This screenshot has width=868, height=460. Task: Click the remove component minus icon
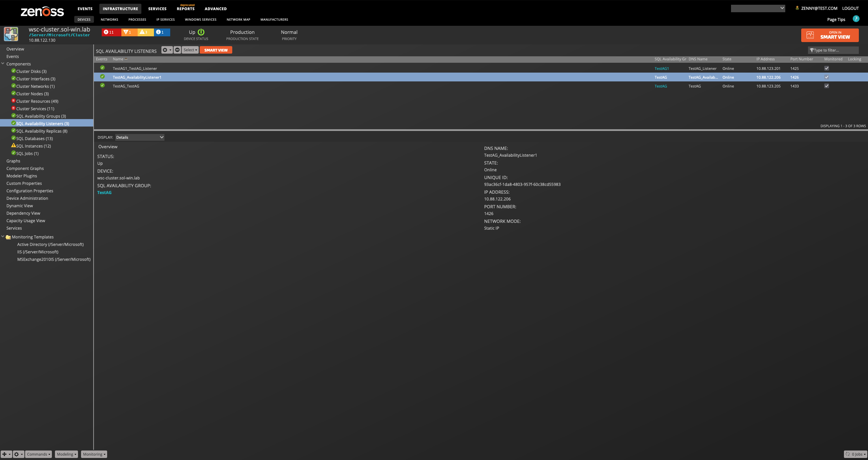click(177, 50)
